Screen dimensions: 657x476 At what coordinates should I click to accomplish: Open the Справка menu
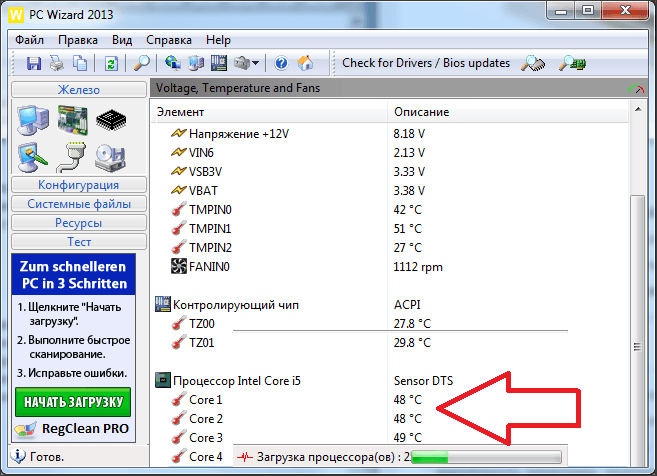coord(168,40)
